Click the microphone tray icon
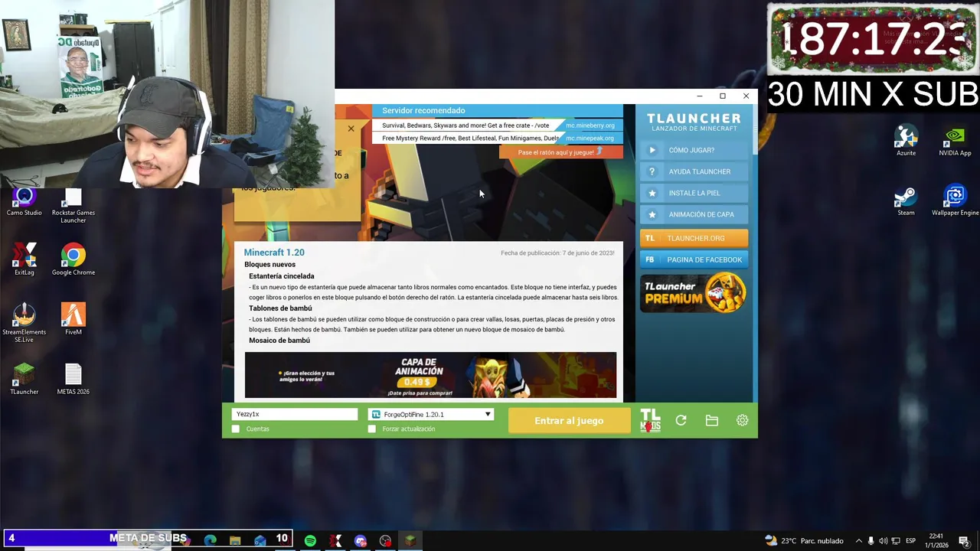 tap(871, 541)
